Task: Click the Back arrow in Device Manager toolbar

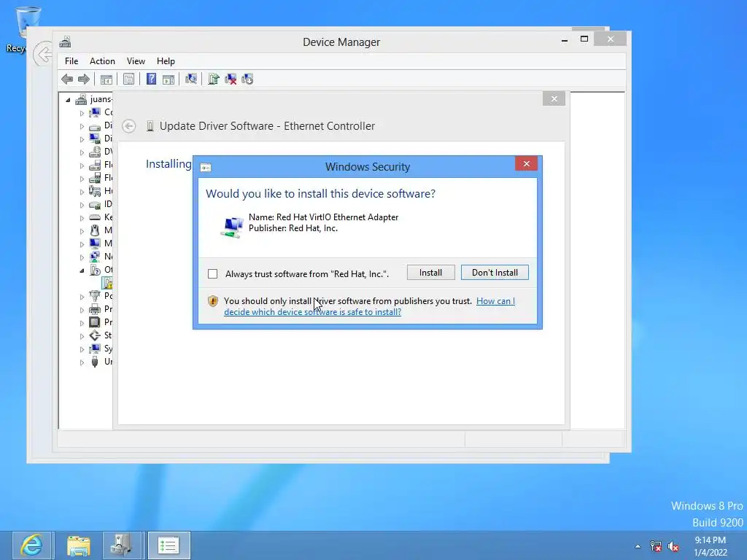Action: click(67, 79)
